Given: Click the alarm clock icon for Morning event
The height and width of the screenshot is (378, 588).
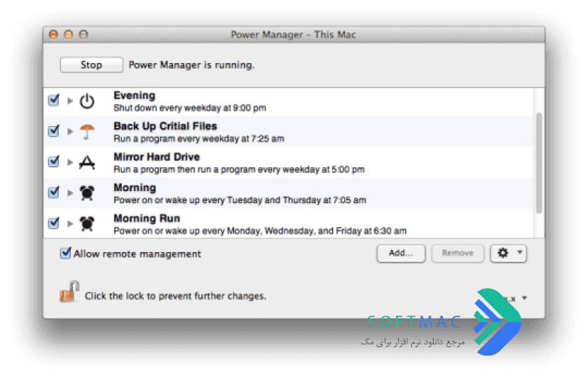Looking at the screenshot, I should coord(87,193).
